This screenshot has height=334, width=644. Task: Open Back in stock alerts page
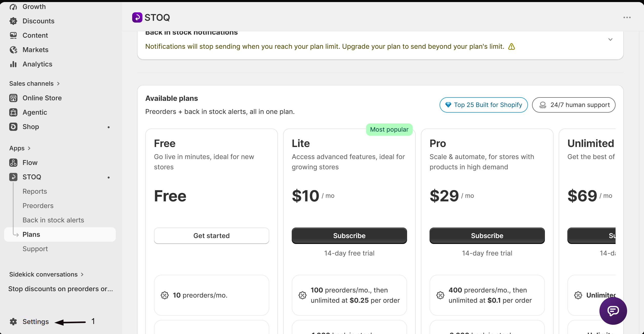pos(53,220)
